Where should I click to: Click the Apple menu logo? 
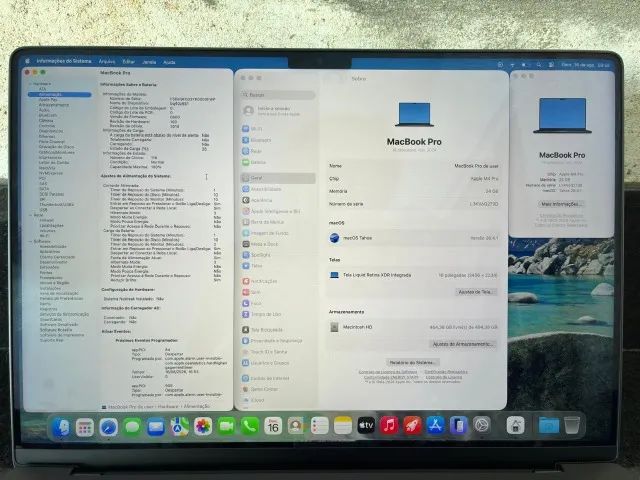pyautogui.click(x=27, y=61)
